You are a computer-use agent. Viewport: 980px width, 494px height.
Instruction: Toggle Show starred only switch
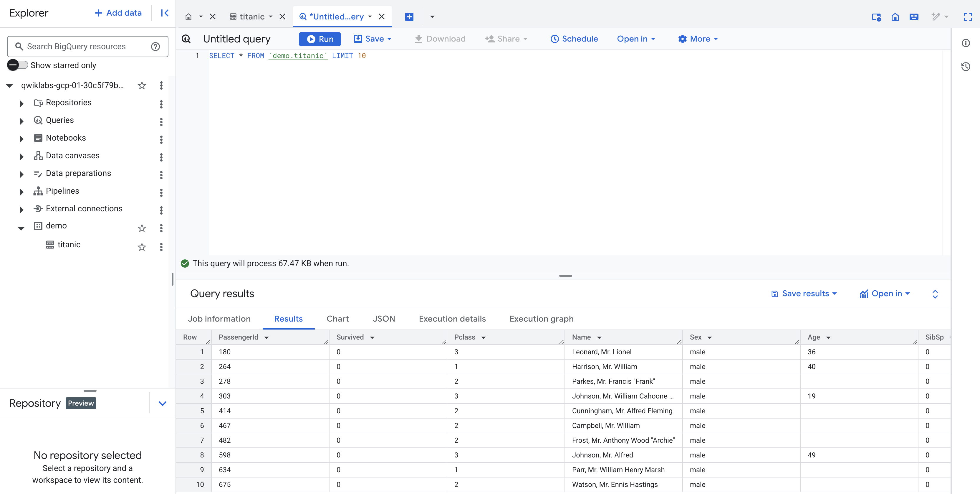(17, 65)
